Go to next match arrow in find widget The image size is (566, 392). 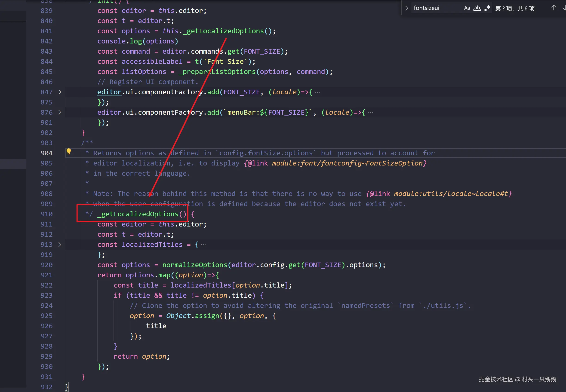(564, 8)
